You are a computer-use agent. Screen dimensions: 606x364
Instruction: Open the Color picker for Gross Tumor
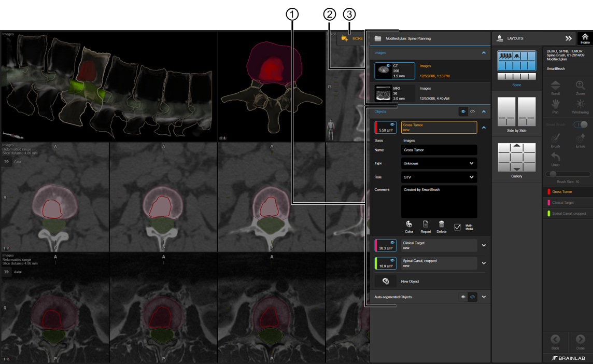tap(409, 227)
